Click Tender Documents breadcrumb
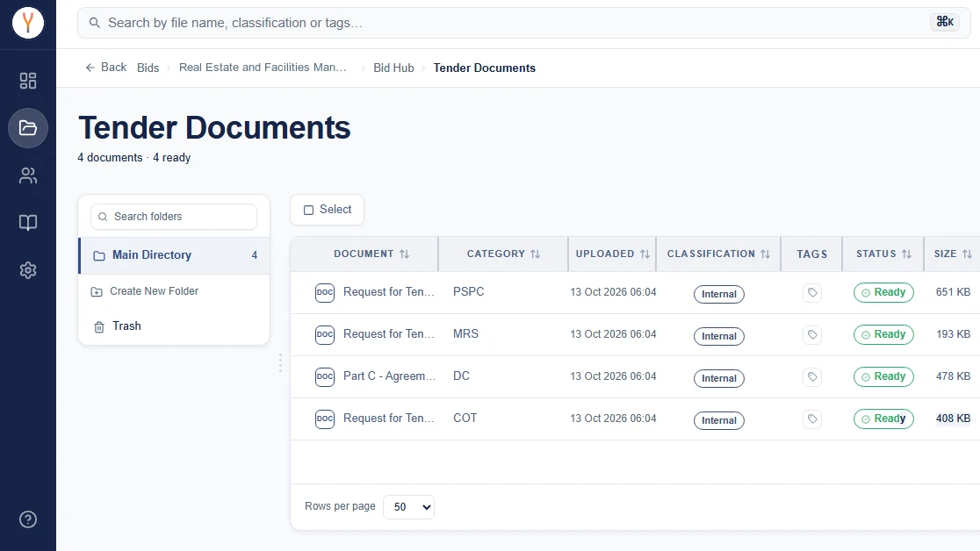The image size is (980, 551). pyautogui.click(x=485, y=68)
